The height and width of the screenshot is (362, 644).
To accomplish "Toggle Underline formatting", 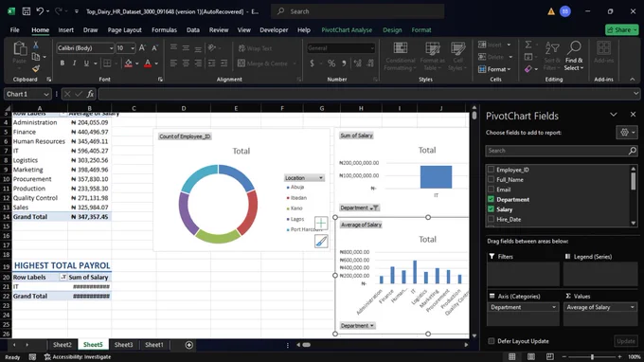I will (86, 63).
